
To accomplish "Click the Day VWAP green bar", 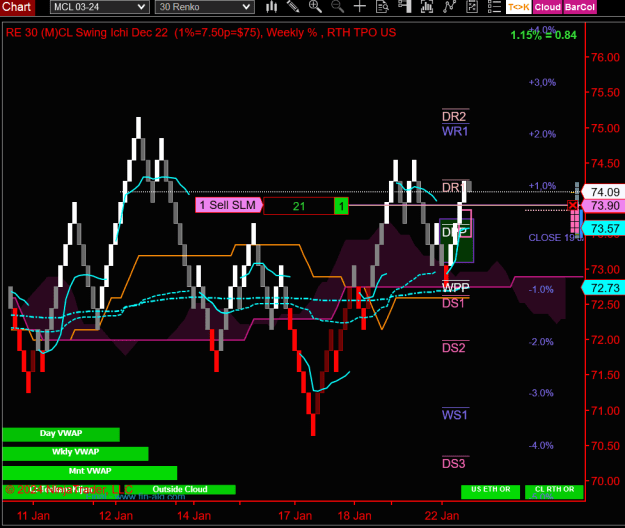I will point(61,434).
